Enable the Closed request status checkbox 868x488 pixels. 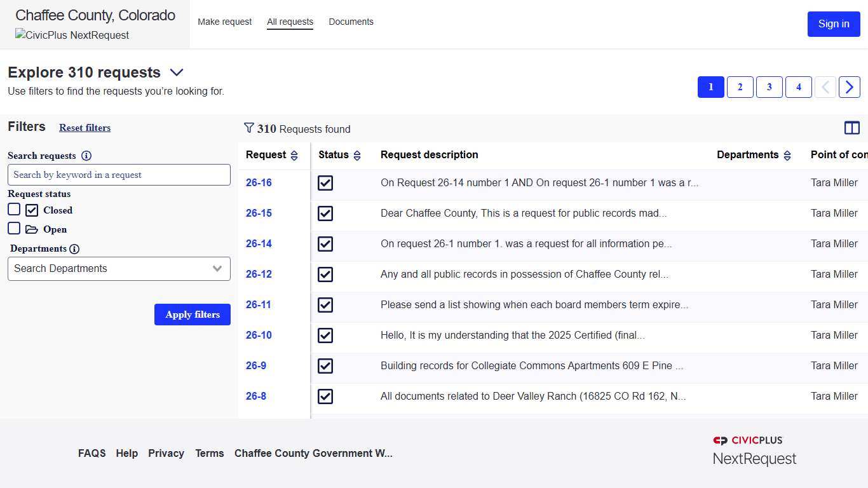pyautogui.click(x=14, y=209)
